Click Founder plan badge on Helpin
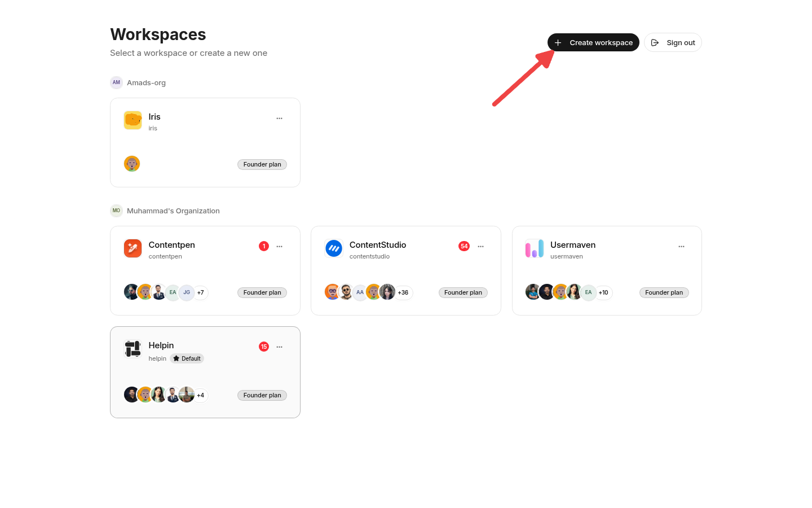Screen dimensions: 812x508 point(262,395)
